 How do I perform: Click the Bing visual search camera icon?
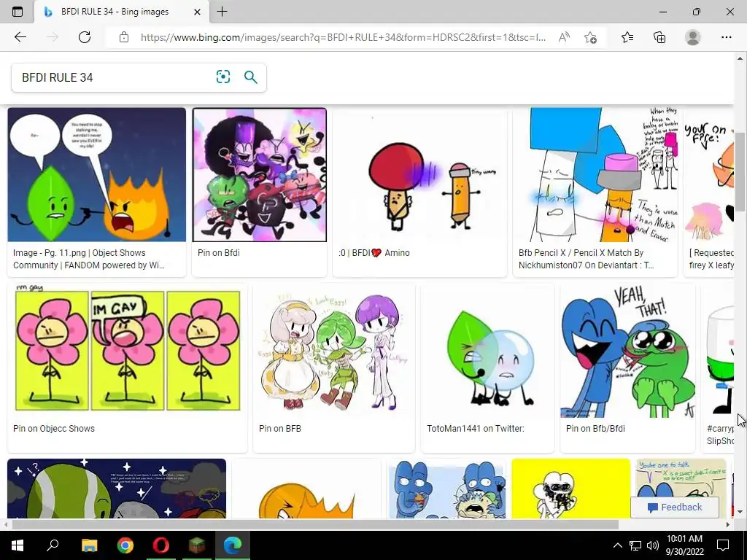tap(223, 77)
